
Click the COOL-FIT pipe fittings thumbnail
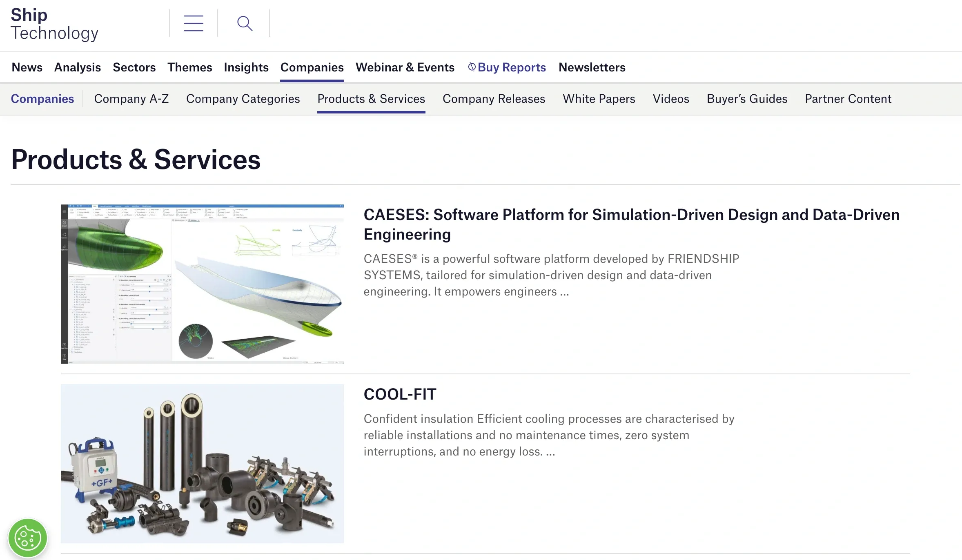(x=202, y=463)
